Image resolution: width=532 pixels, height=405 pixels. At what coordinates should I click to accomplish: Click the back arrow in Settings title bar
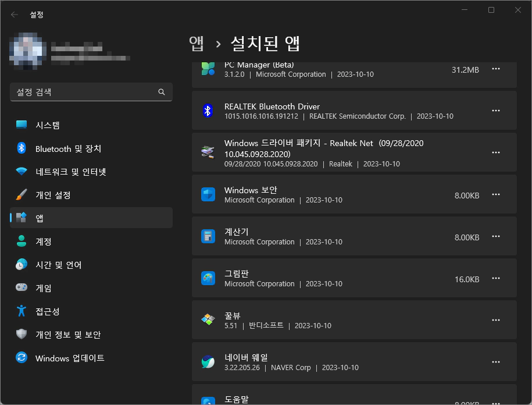pos(15,15)
